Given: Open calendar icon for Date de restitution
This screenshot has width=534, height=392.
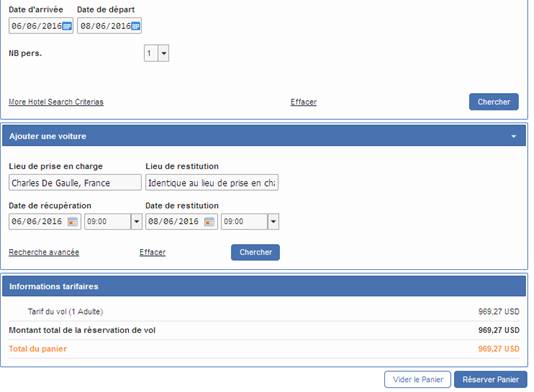Looking at the screenshot, I should (x=209, y=222).
